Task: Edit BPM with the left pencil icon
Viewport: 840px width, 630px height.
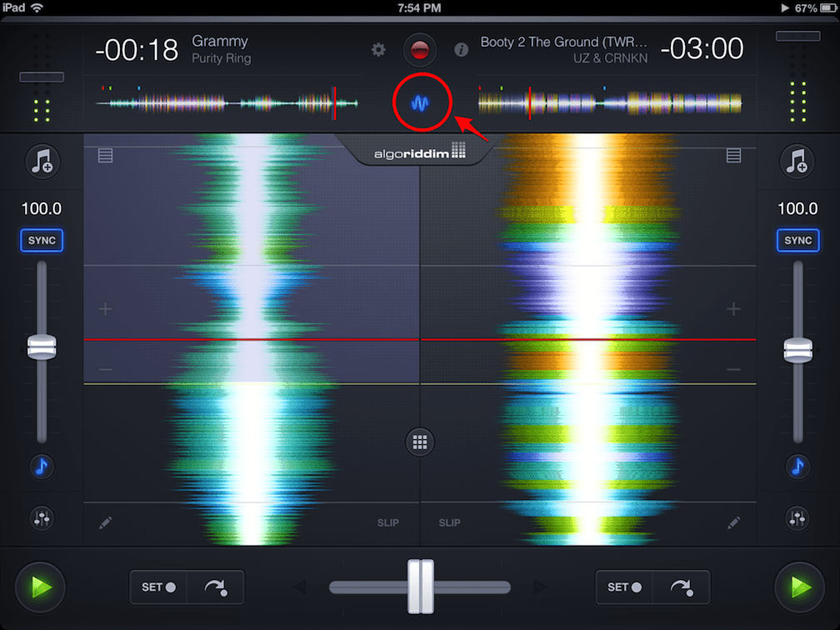Action: pos(105,522)
